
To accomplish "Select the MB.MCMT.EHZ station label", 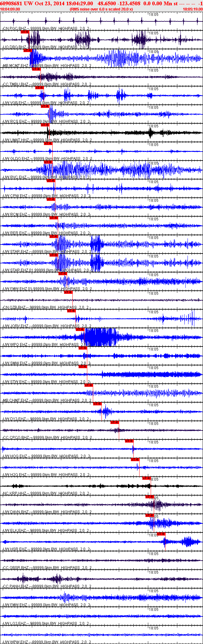I will click(15, 66).
